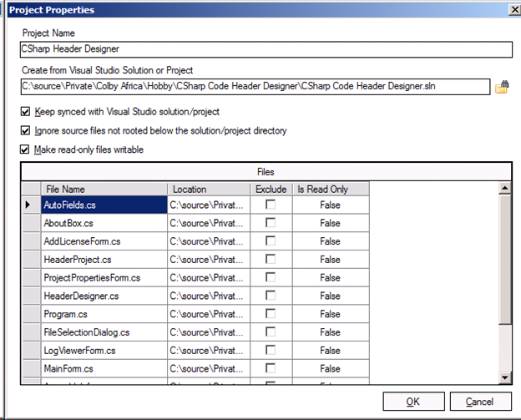Select the FileSelectionDialog.cs file name cell

104,332
